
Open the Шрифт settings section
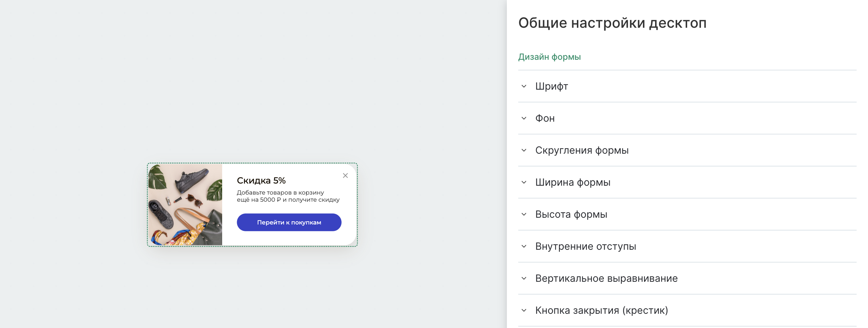point(551,86)
